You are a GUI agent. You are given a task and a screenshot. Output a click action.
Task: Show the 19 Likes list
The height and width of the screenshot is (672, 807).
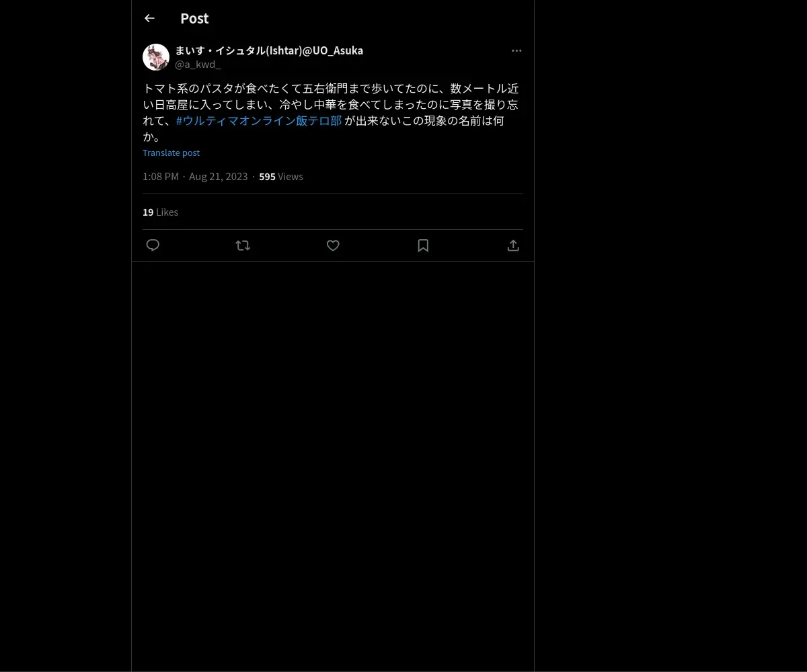[x=160, y=212]
